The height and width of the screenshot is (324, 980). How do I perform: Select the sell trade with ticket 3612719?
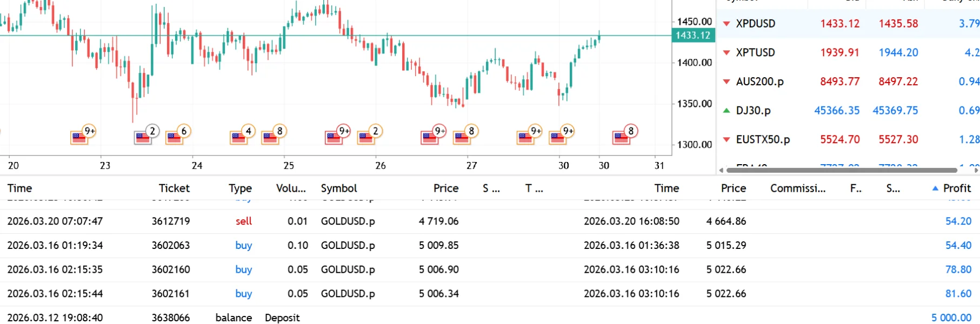pyautogui.click(x=171, y=221)
